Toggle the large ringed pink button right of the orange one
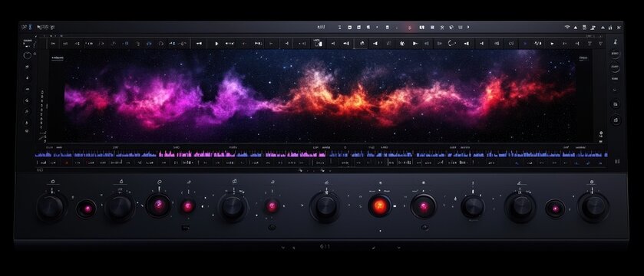Image resolution: width=644 pixels, height=276 pixels. pyautogui.click(x=424, y=206)
